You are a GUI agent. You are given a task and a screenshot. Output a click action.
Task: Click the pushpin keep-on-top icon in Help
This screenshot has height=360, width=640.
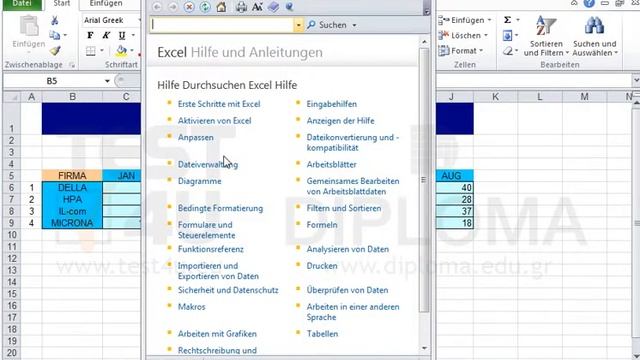click(289, 7)
